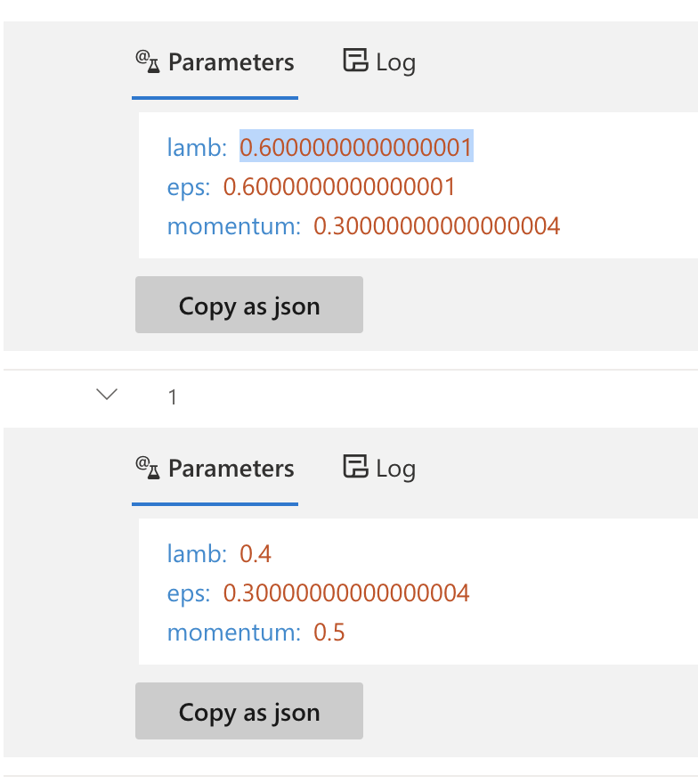Viewport: 698px width, 784px height.
Task: Collapse trial 1 using the chevron
Action: coord(106,393)
